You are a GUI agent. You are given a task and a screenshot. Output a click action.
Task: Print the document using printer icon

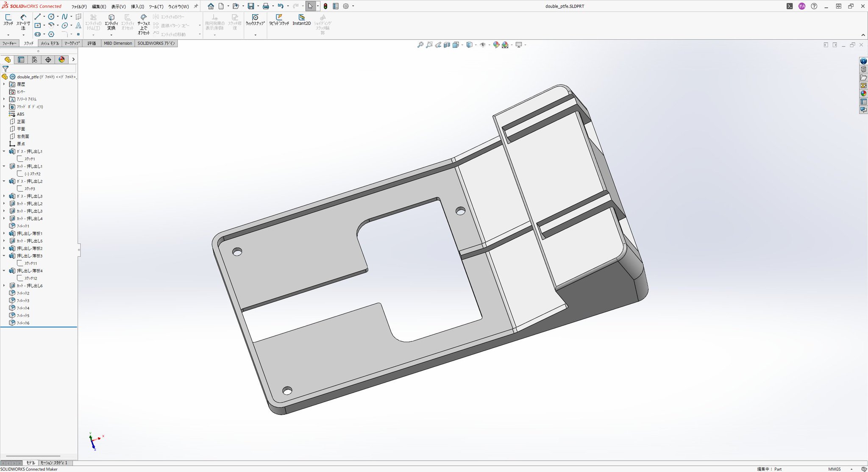[x=266, y=6]
